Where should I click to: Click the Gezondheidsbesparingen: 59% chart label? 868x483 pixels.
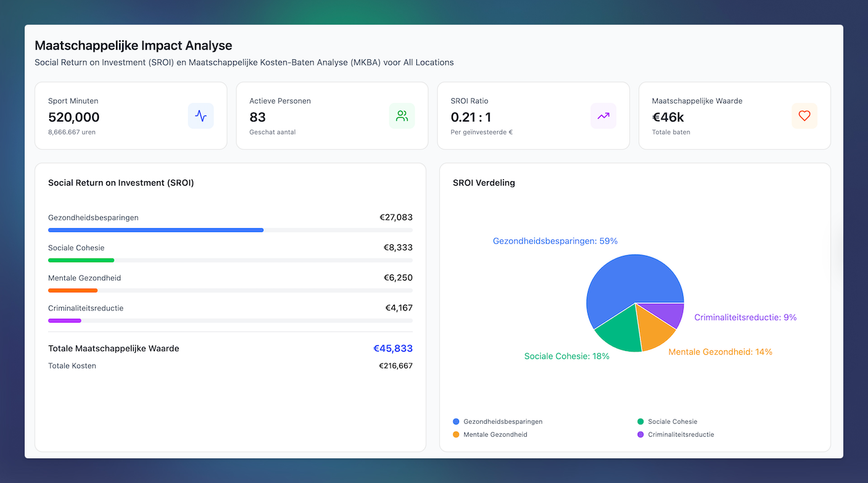555,241
